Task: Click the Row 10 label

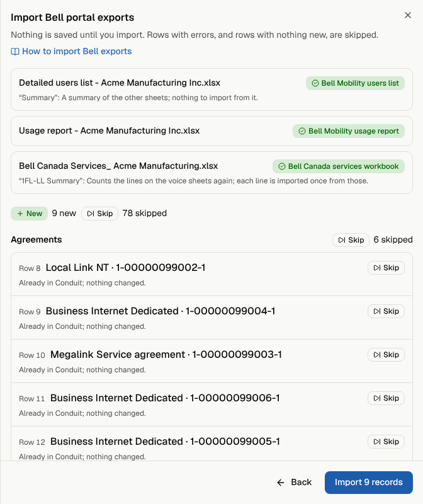Action: coord(32,355)
